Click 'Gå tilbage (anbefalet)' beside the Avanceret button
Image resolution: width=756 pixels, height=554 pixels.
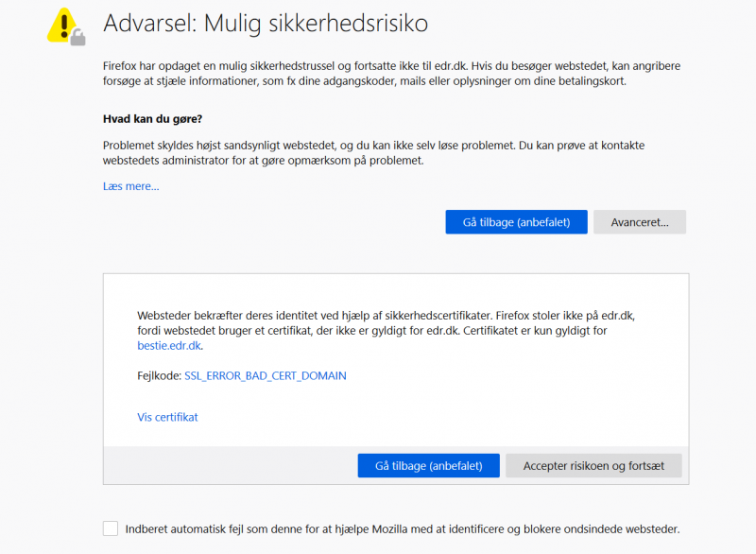click(516, 222)
